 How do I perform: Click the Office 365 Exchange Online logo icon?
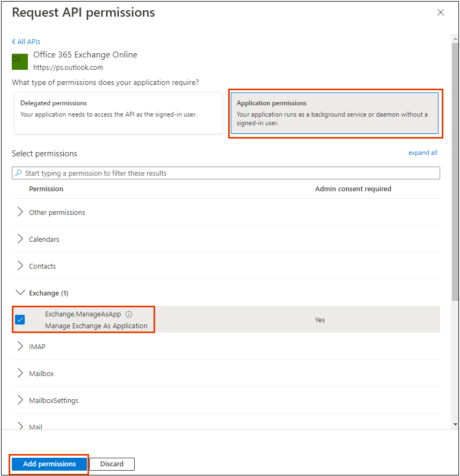19,61
